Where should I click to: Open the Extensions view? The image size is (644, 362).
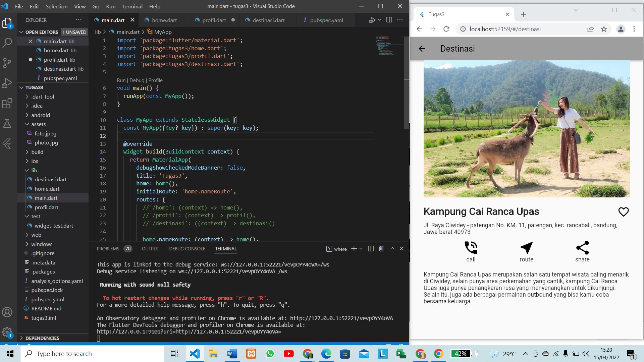pyautogui.click(x=7, y=104)
